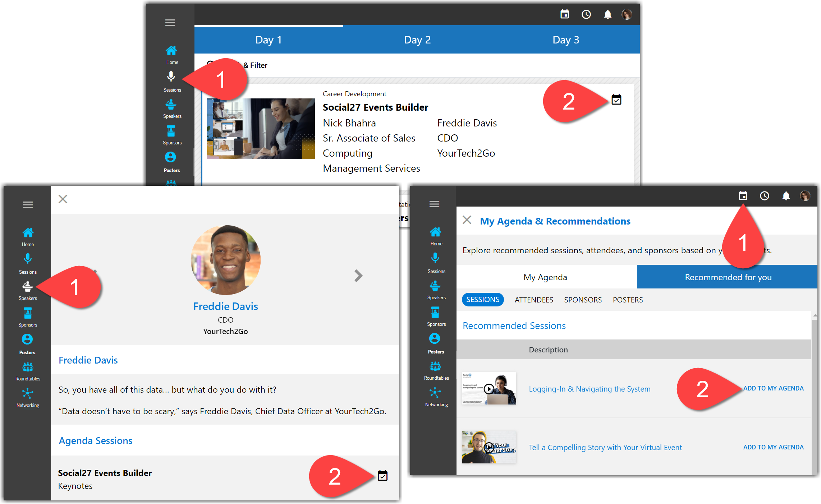Screen dimensions: 821x504
Task: Click notification bell in top window header
Action: tap(607, 15)
